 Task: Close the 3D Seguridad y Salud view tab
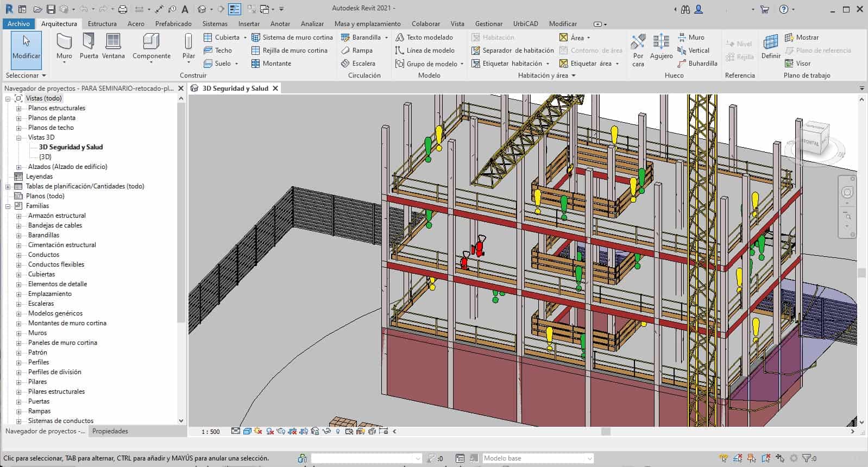pyautogui.click(x=275, y=88)
